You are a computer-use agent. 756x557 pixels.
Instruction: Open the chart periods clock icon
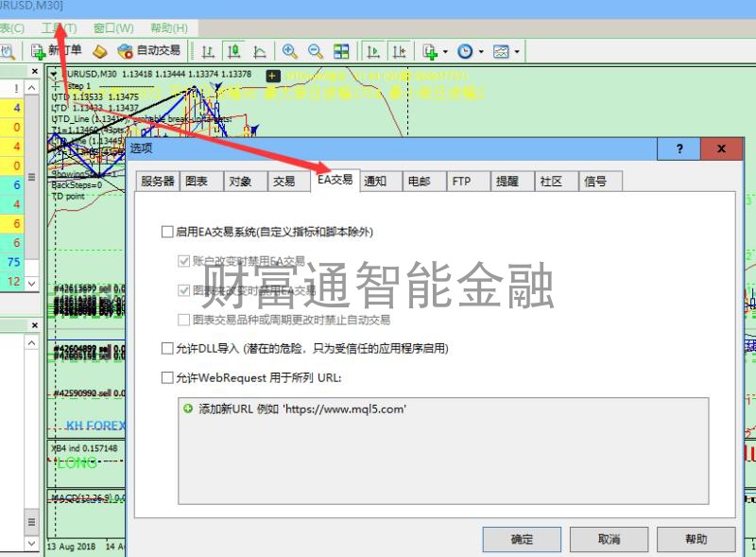click(x=465, y=51)
